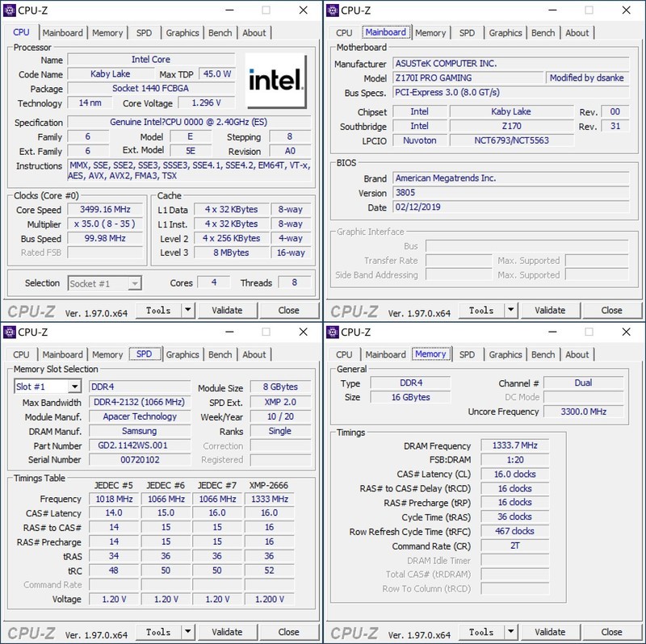Open the SPD tab in the CPU window
The image size is (646, 644).
pos(144,33)
